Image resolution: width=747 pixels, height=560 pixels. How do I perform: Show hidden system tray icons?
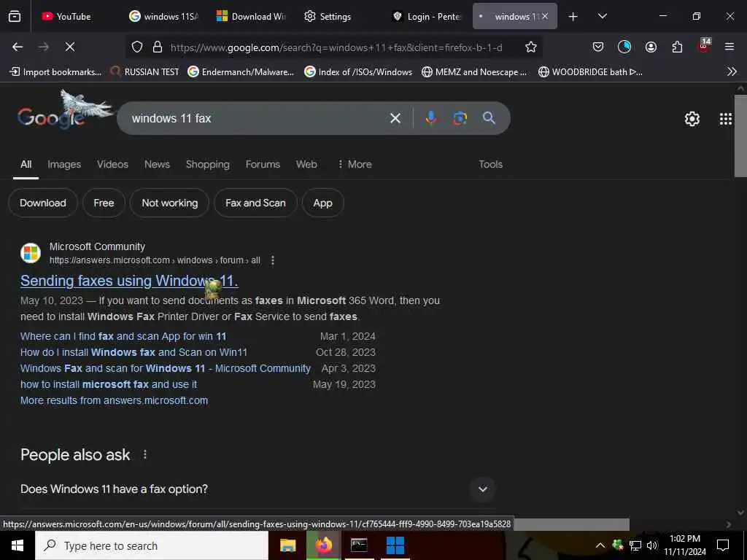(x=600, y=545)
